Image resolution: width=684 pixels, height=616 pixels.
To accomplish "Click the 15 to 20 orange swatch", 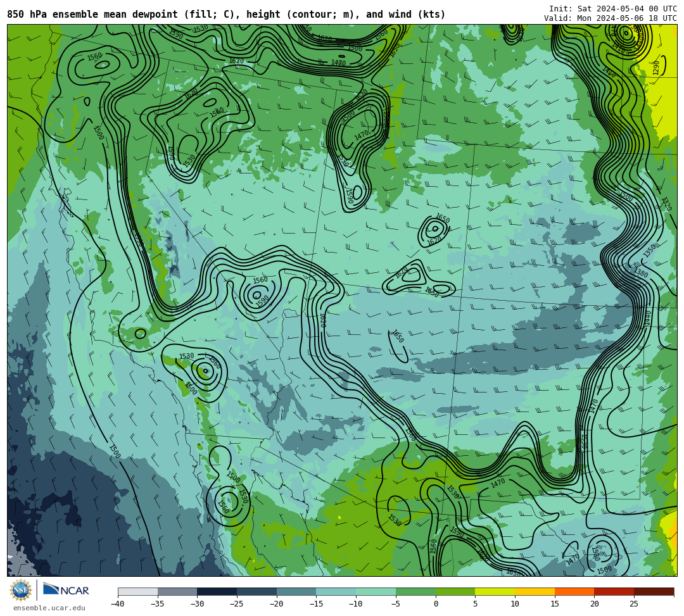I will tap(574, 591).
